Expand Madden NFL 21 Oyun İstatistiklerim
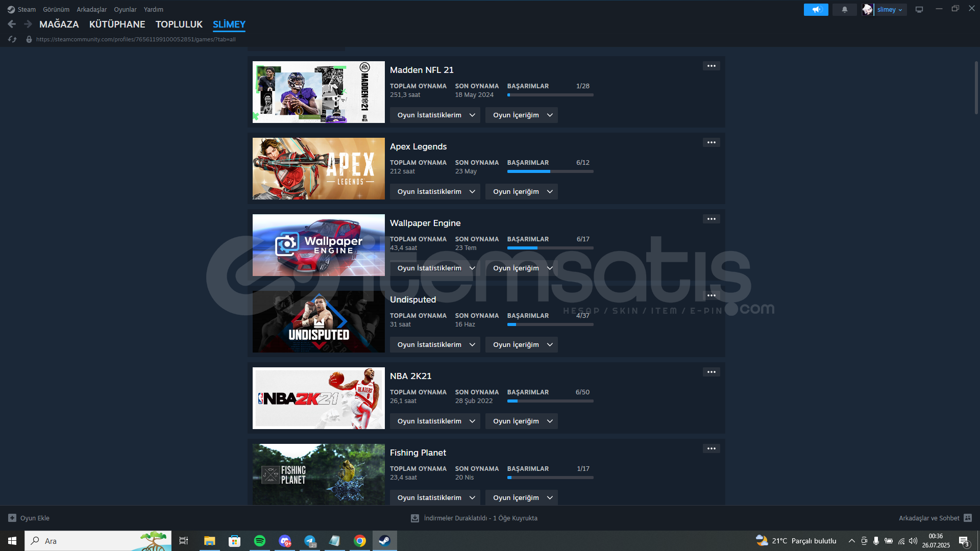This screenshot has width=980, height=551. tap(435, 115)
